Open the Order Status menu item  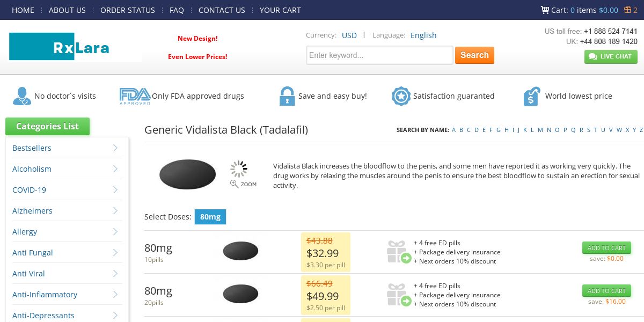[x=127, y=10]
